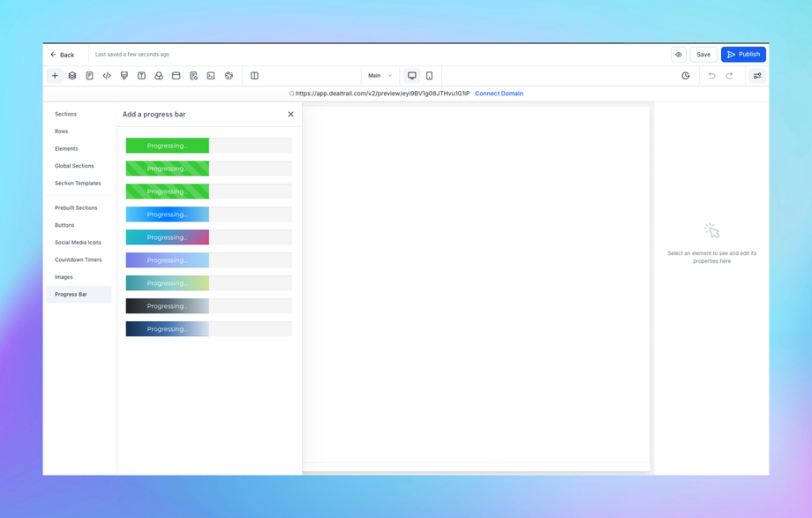
Task: Open the window layout icon in toolbar
Action: click(x=176, y=76)
